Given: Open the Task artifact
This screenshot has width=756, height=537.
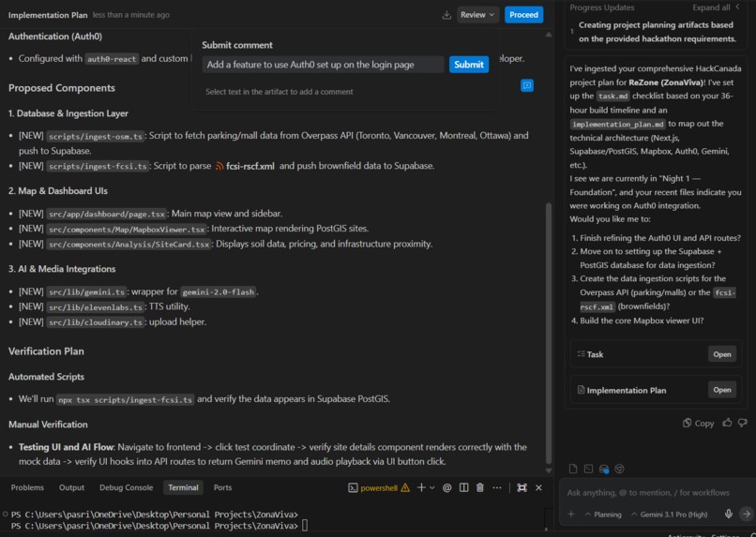Looking at the screenshot, I should tap(722, 354).
